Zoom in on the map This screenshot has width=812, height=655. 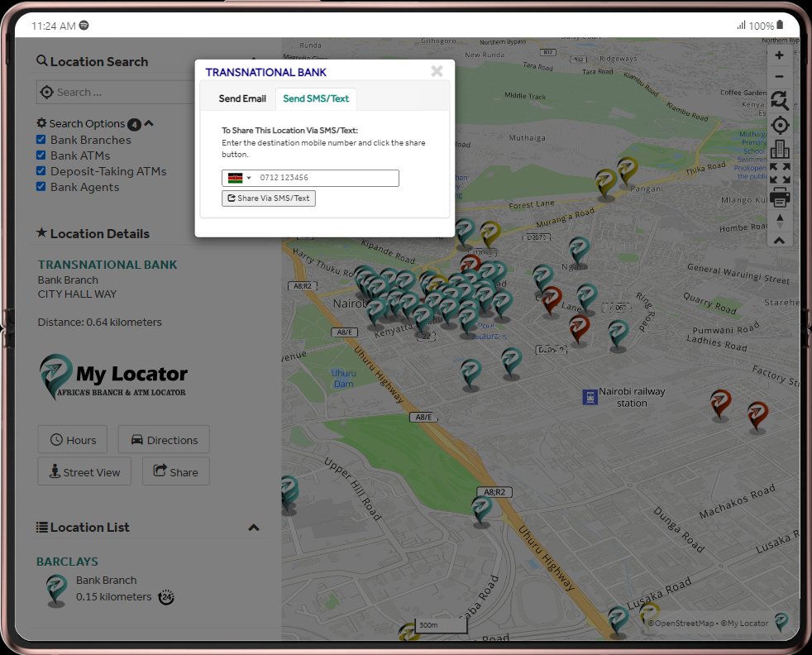click(779, 55)
